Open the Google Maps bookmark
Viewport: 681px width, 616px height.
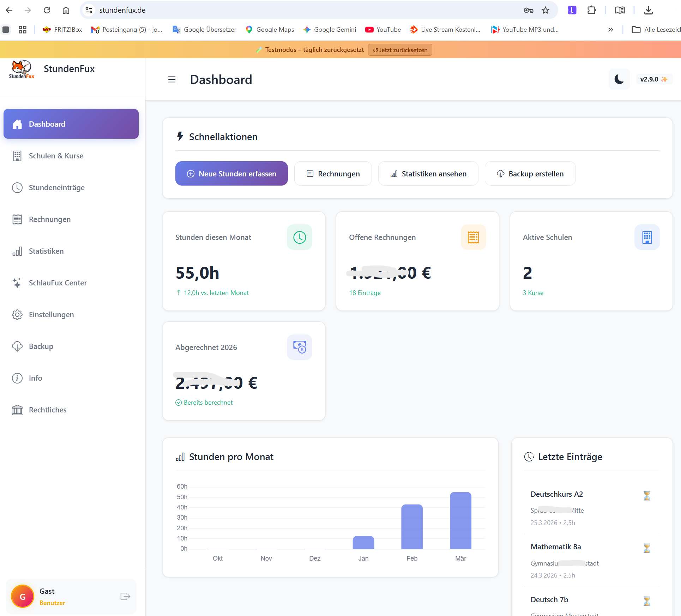coord(270,29)
